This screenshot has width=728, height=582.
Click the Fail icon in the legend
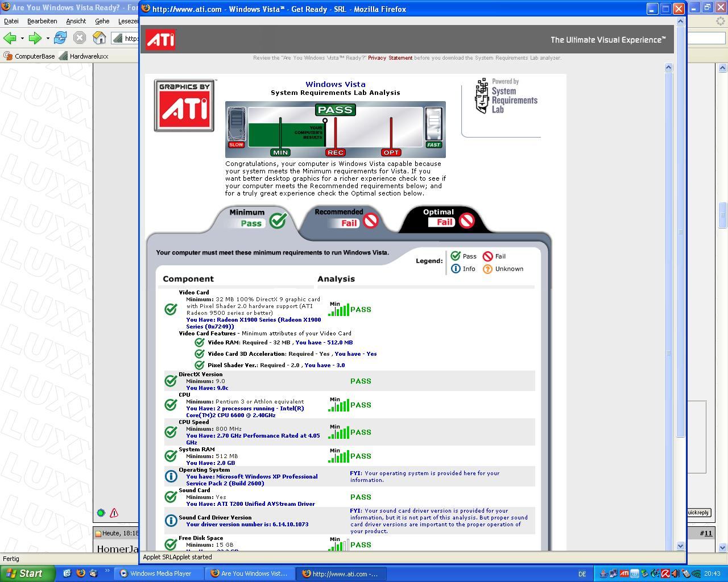click(x=487, y=256)
